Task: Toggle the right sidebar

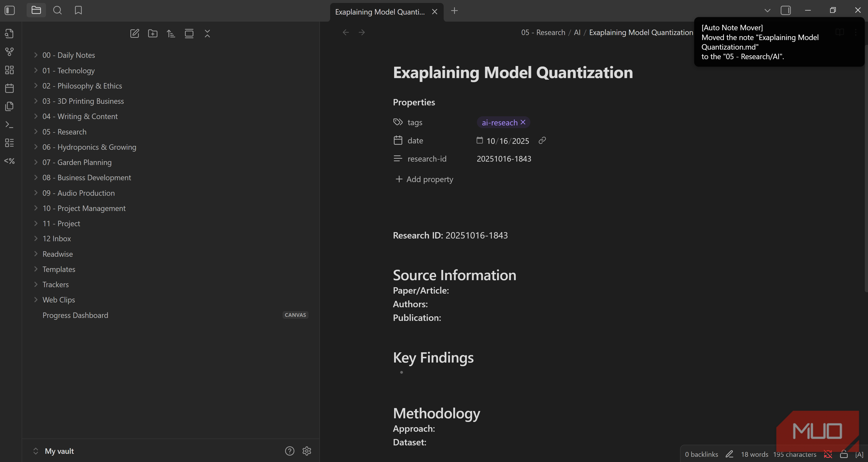Action: (785, 10)
